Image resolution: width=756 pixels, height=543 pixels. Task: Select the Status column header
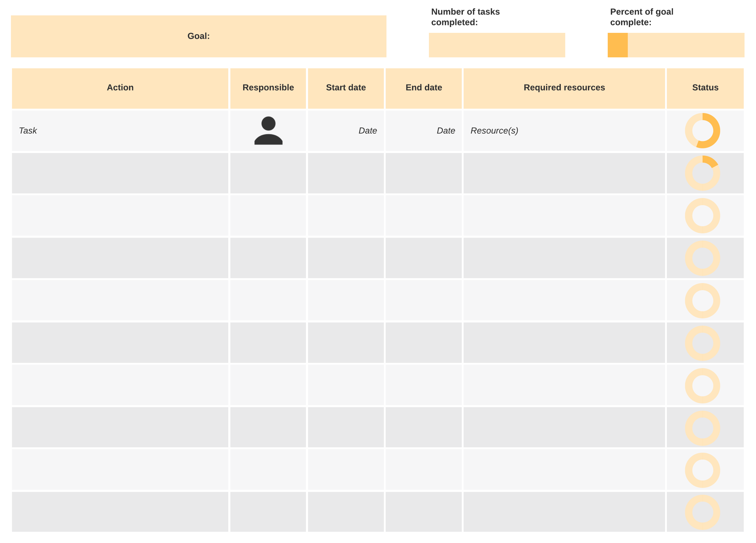[705, 88]
